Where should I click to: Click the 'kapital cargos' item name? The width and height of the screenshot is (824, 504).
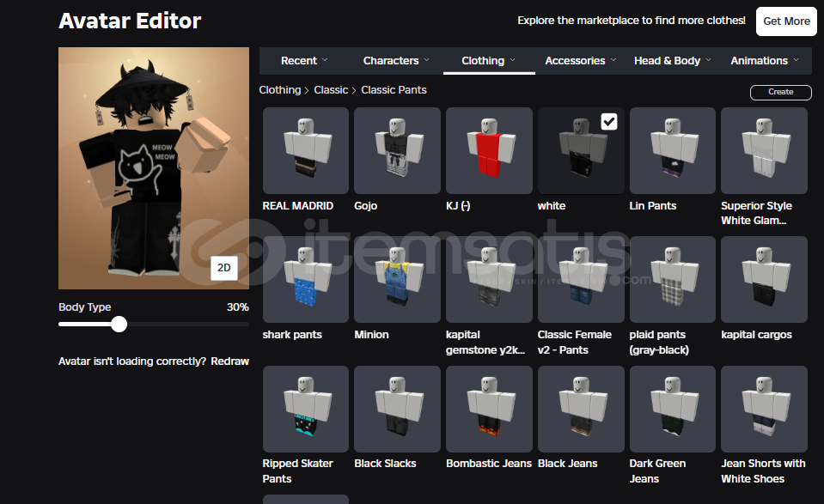(756, 334)
